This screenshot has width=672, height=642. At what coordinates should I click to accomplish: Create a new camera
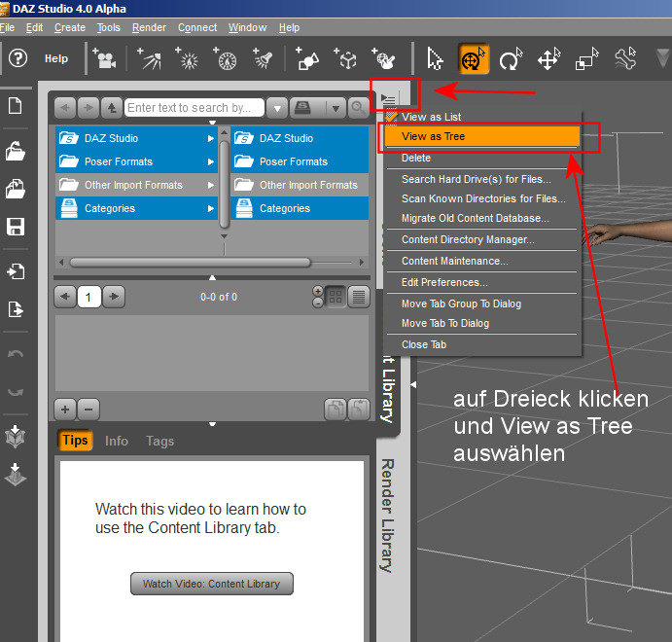[x=105, y=58]
